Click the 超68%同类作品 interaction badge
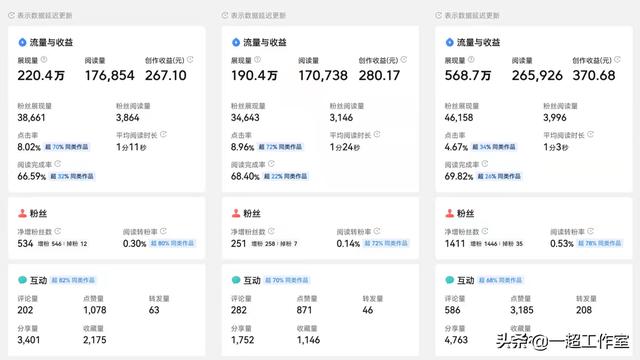Image resolution: width=640 pixels, height=360 pixels. tap(500, 280)
